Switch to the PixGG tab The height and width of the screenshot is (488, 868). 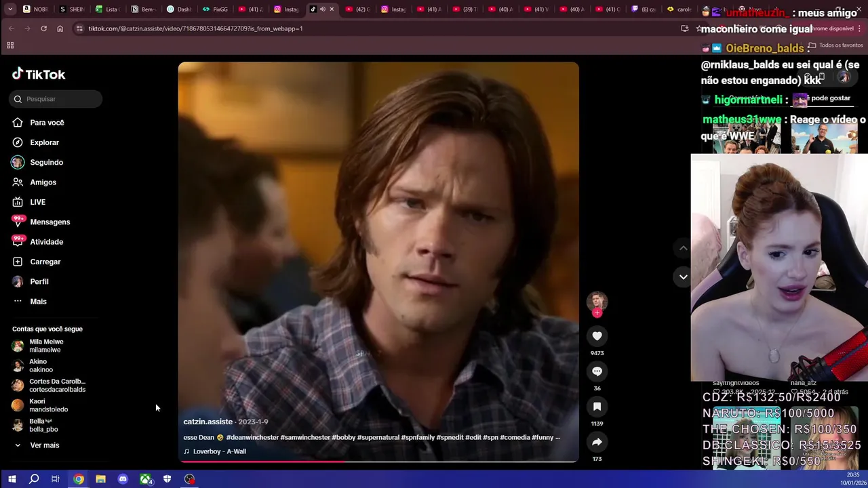point(216,9)
